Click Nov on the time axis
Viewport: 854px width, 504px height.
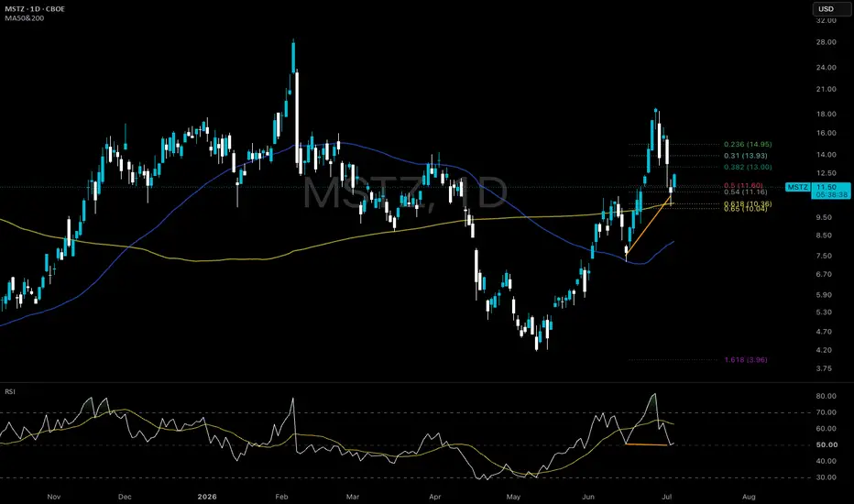point(53,497)
